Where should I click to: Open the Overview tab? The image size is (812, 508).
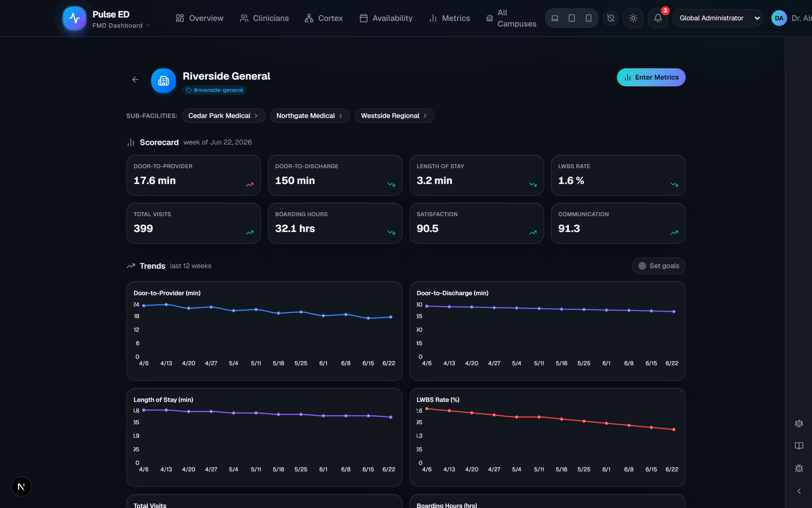200,18
